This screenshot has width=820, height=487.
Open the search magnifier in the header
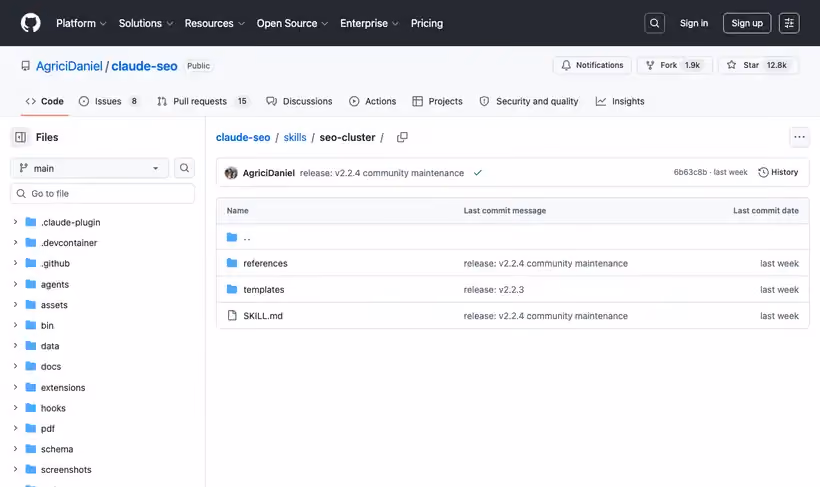click(654, 23)
